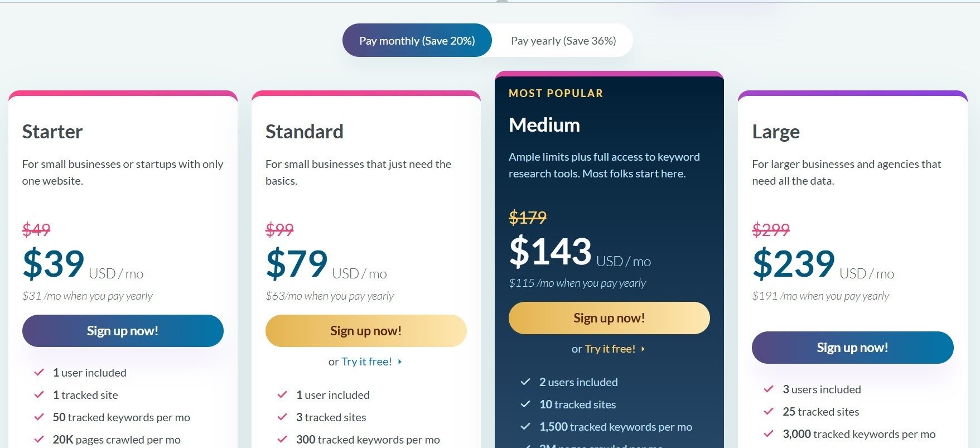Click "Sign up now!" on Starter plan
Viewport: 980px width, 448px height.
pos(123,330)
